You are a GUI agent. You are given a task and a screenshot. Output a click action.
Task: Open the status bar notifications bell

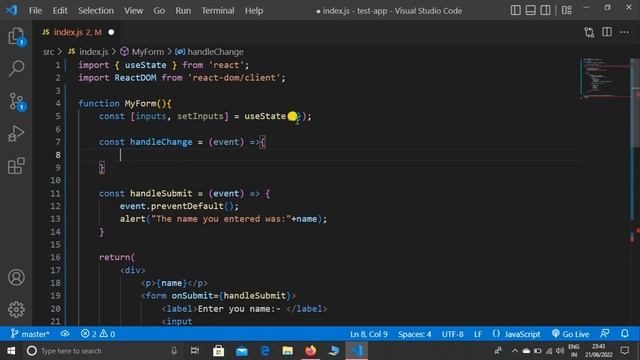click(x=625, y=333)
